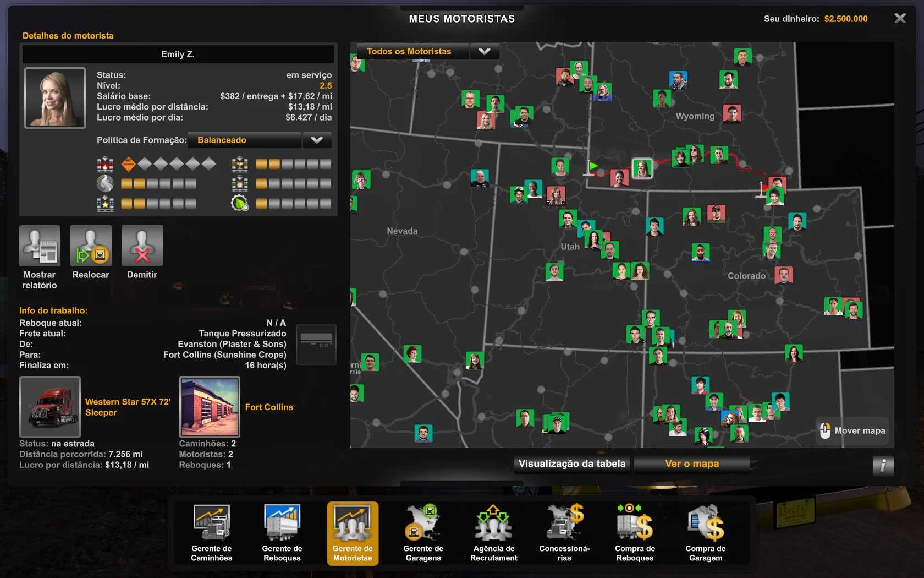Image resolution: width=924 pixels, height=578 pixels.
Task: Open the Compra de Garagem screen
Action: pos(705,532)
